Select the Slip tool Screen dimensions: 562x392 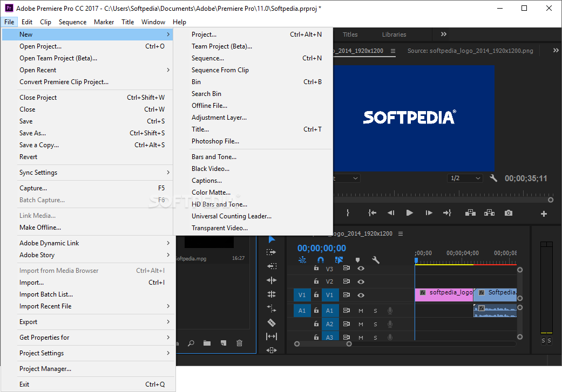click(272, 336)
